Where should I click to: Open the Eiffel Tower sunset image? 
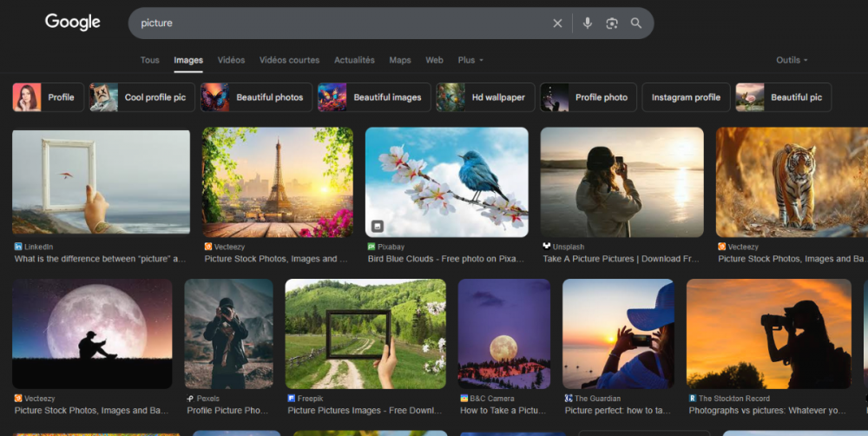coord(278,182)
